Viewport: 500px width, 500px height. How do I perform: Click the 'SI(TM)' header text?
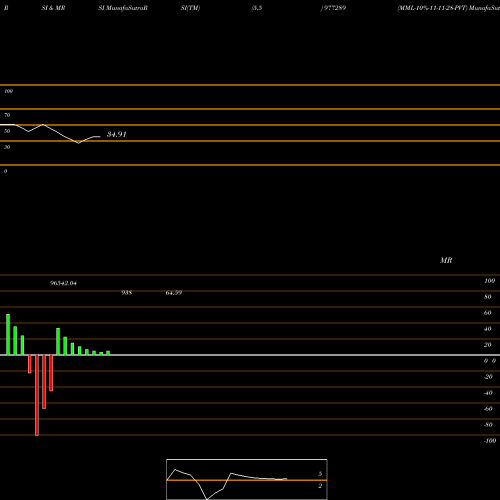coord(190,8)
